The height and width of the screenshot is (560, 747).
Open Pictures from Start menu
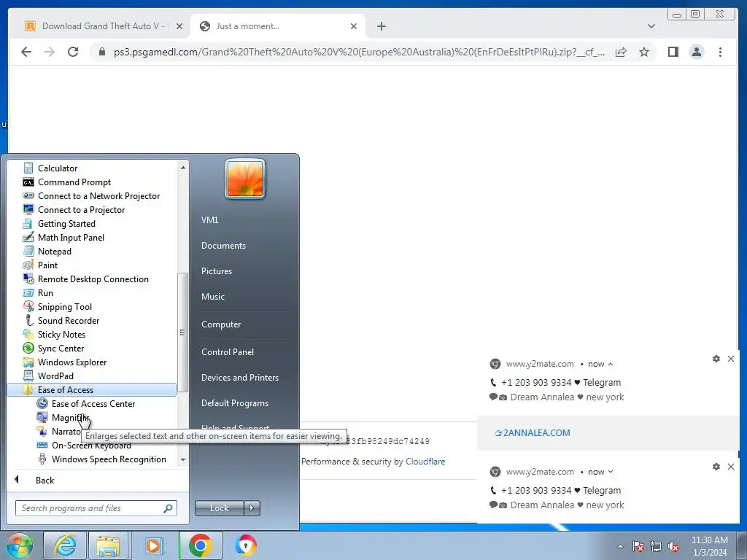pos(216,271)
